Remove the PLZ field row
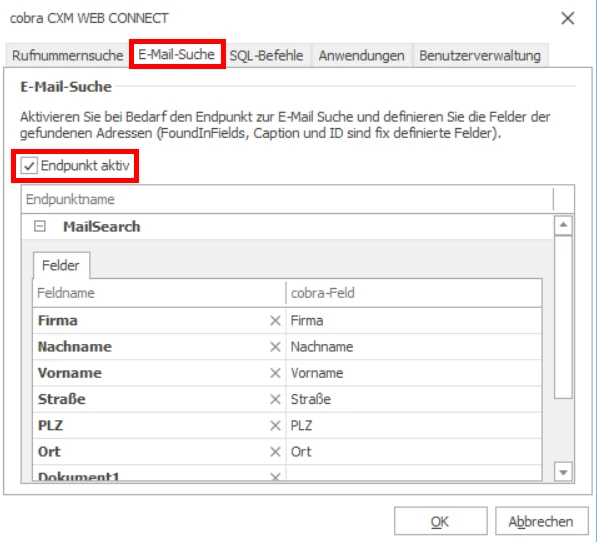597x542 pixels. (x=275, y=426)
